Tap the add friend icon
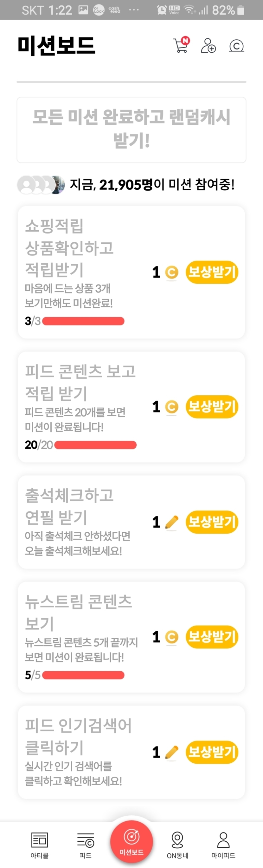Screen dimensions: 263x868 208,45
